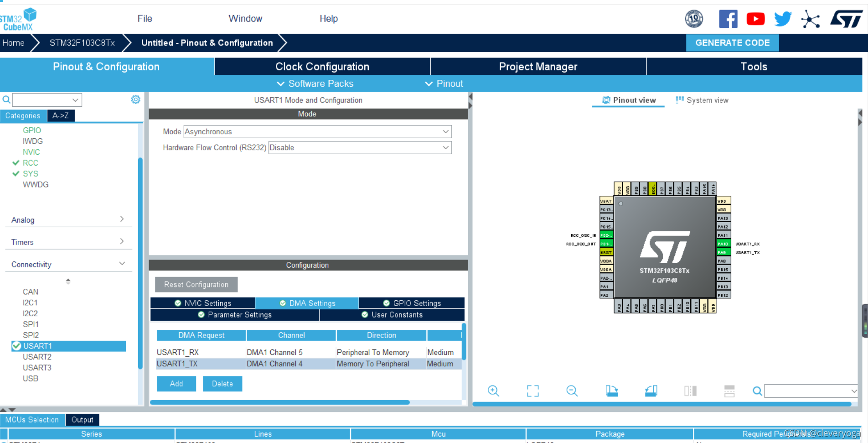Click the PA9 USART1_TX pin
The height and width of the screenshot is (443, 868).
[723, 252]
